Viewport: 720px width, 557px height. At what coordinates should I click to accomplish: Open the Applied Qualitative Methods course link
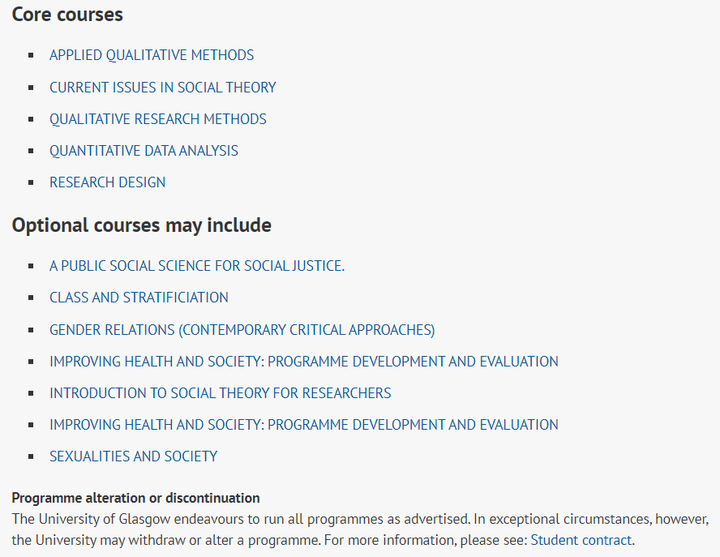pyautogui.click(x=152, y=55)
